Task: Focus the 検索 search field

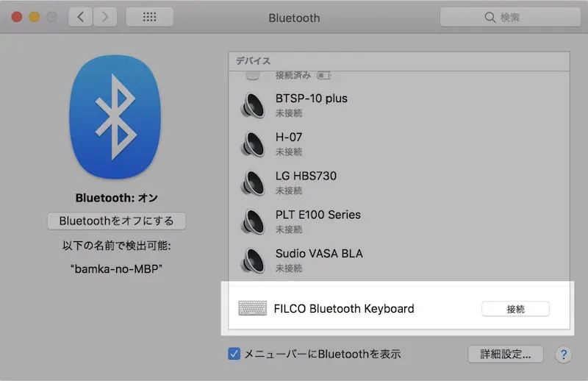Action: pyautogui.click(x=510, y=17)
